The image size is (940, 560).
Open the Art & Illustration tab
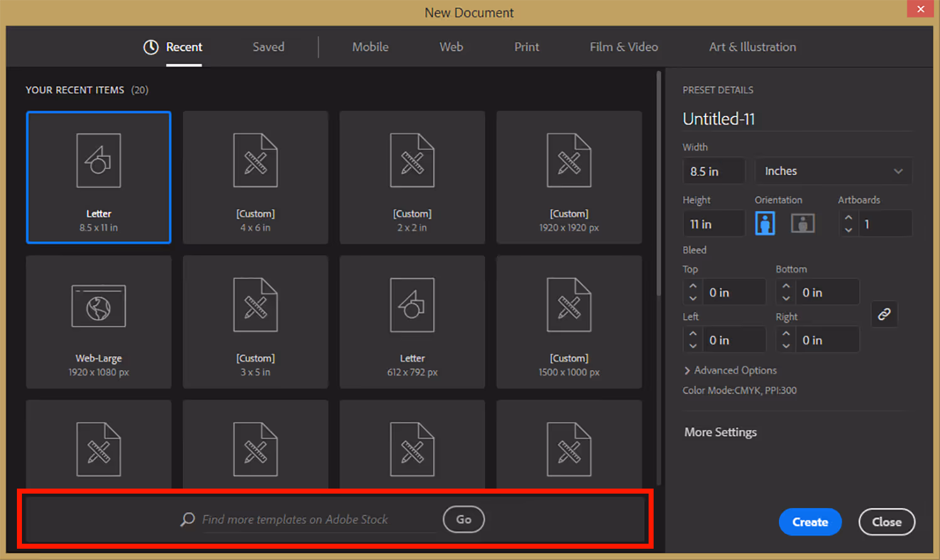(753, 47)
